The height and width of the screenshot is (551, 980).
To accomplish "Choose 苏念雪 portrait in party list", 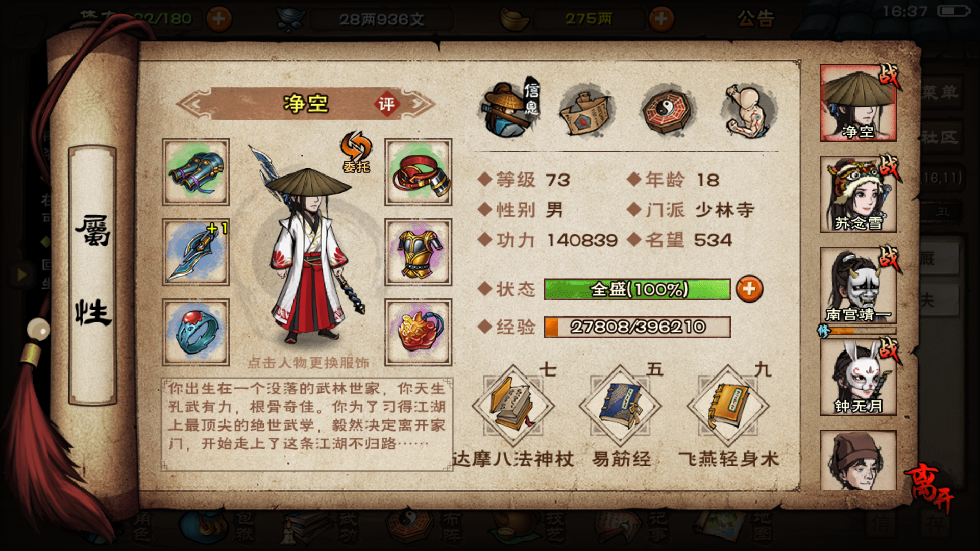I will [859, 194].
